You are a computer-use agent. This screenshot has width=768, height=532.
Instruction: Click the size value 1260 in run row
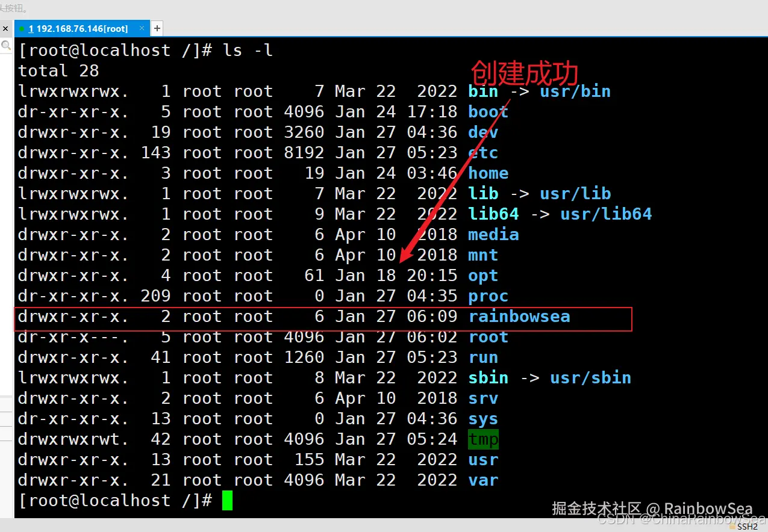304,357
